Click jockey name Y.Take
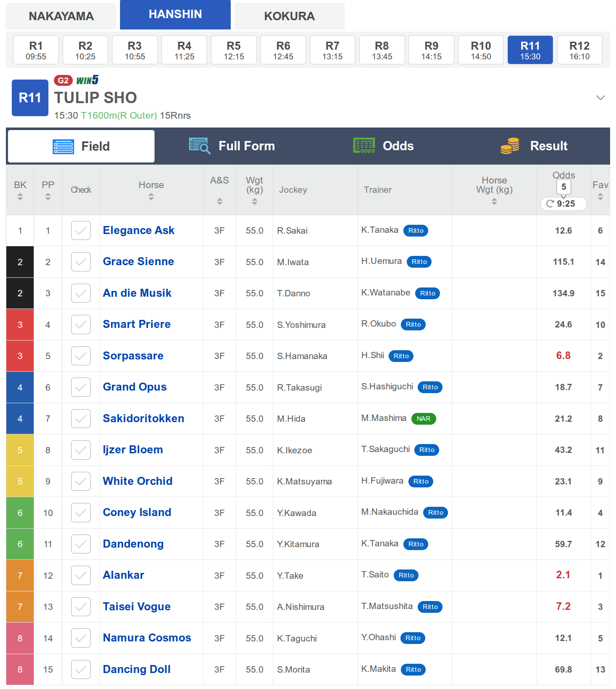 [290, 576]
